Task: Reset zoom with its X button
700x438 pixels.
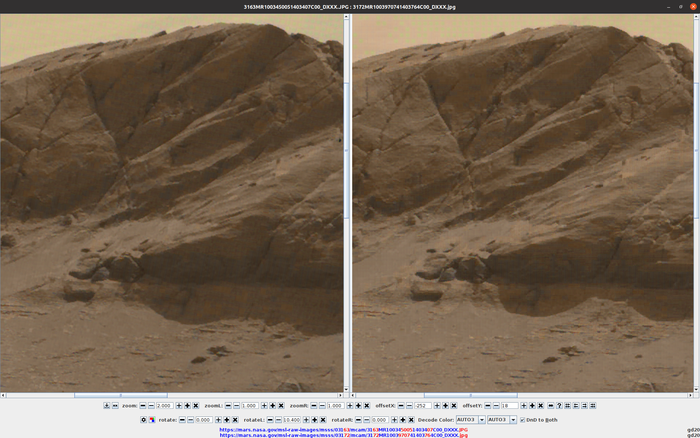Action: click(x=196, y=405)
